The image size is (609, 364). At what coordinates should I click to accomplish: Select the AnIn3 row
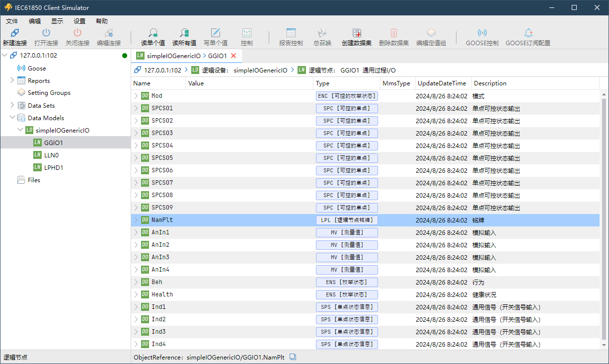tap(365, 257)
